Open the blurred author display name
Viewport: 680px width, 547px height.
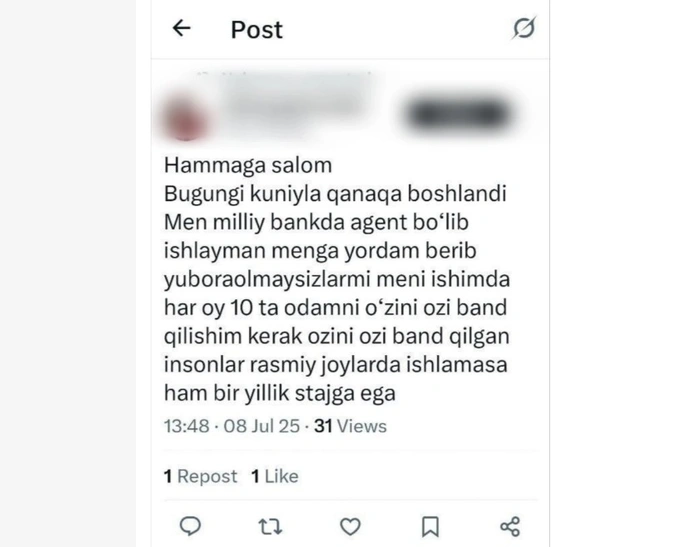coord(295,102)
